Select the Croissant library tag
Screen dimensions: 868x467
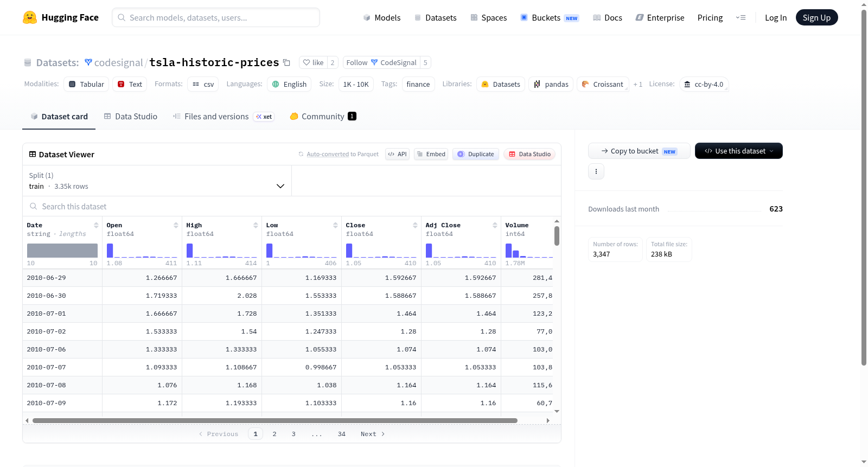pos(603,84)
